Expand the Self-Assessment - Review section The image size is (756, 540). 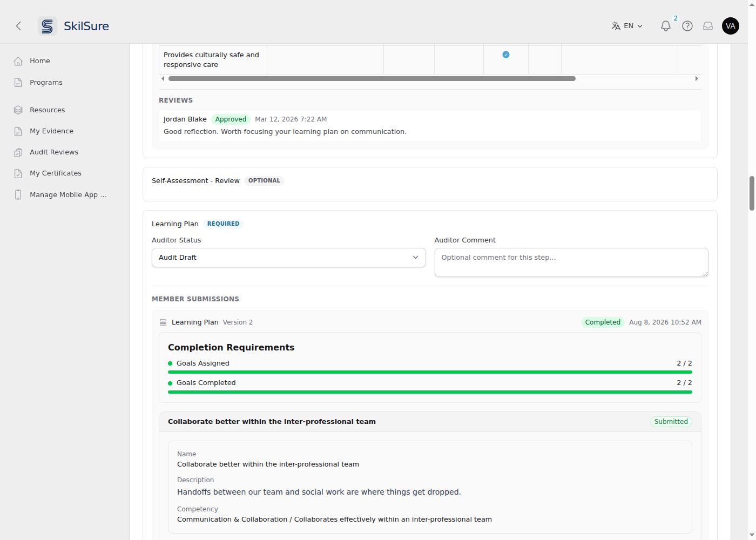pyautogui.click(x=430, y=184)
